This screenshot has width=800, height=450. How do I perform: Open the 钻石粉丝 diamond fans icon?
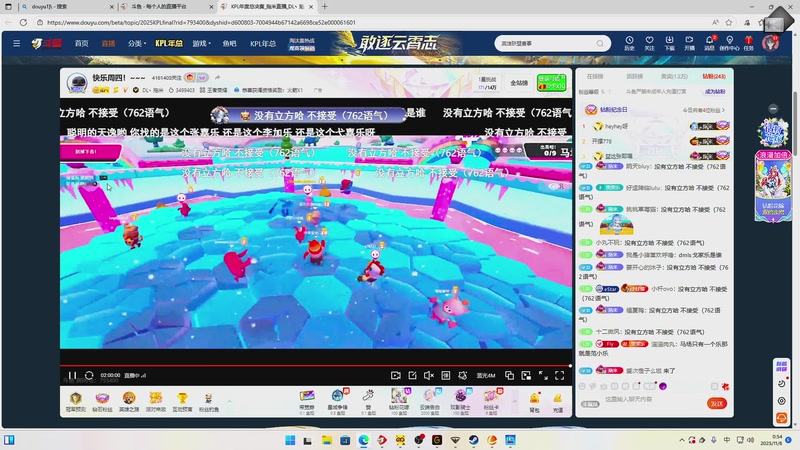(x=102, y=402)
